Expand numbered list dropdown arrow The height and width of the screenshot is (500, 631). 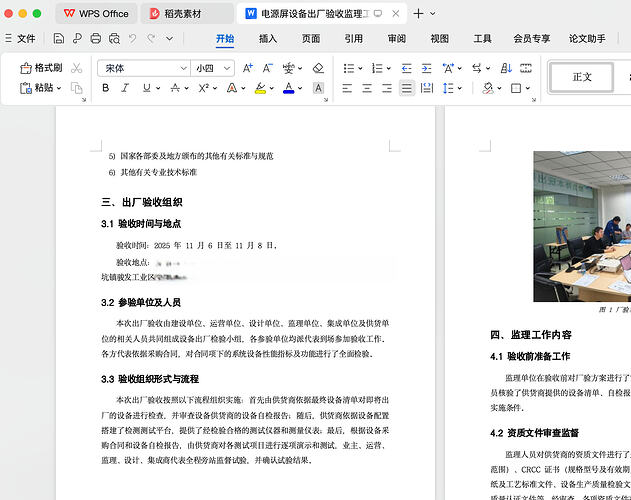click(x=389, y=68)
